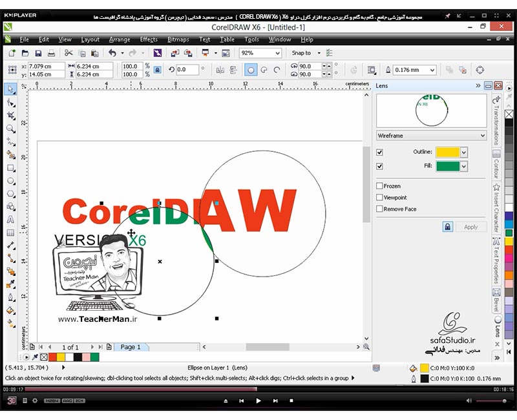Select the Table tool
Viewport: 517px width, 420px height.
11,233
